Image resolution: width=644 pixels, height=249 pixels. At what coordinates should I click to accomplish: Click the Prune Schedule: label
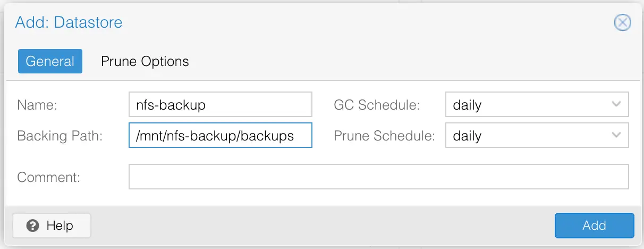(384, 136)
